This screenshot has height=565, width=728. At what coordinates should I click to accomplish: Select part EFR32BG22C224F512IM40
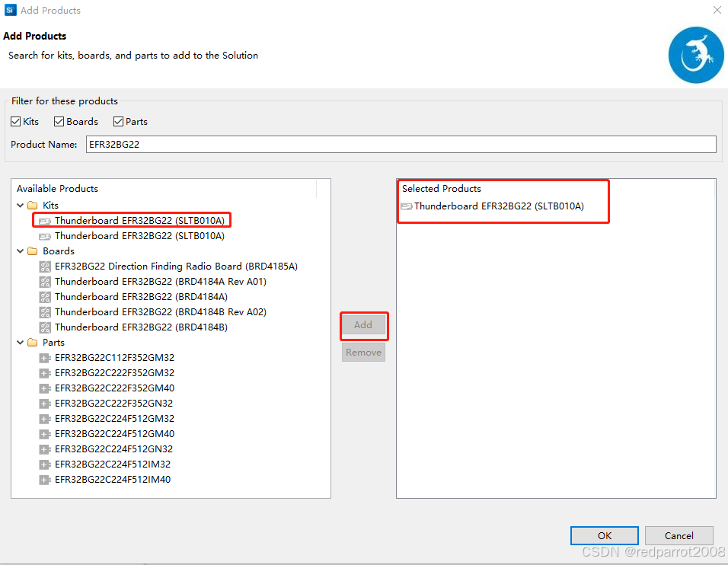tap(113, 480)
